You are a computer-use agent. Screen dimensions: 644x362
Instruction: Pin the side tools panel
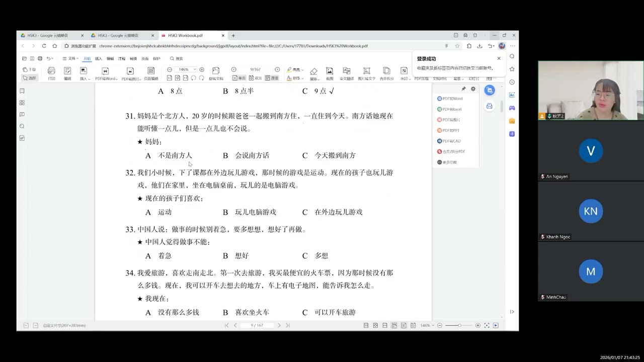[464, 89]
